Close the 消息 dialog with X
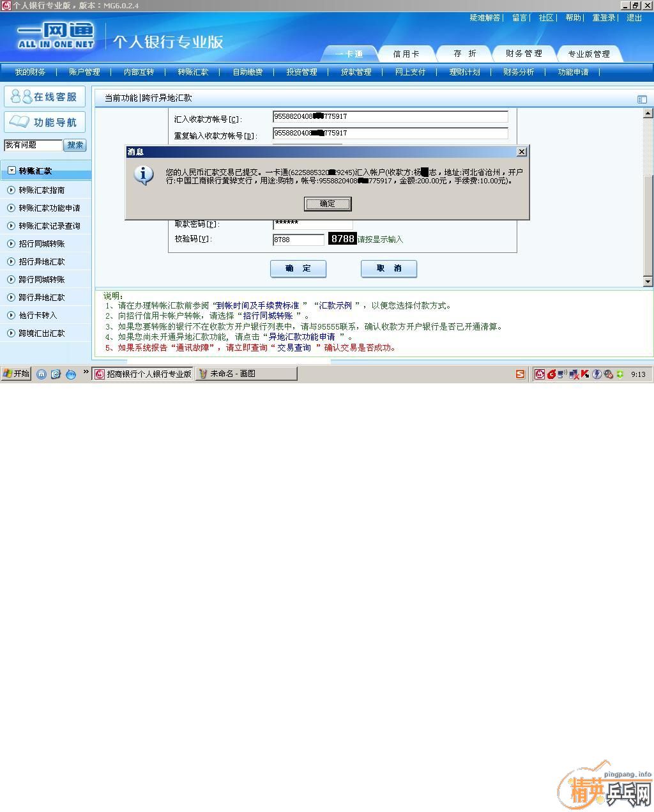Image resolution: width=654 pixels, height=812 pixels. tap(522, 151)
